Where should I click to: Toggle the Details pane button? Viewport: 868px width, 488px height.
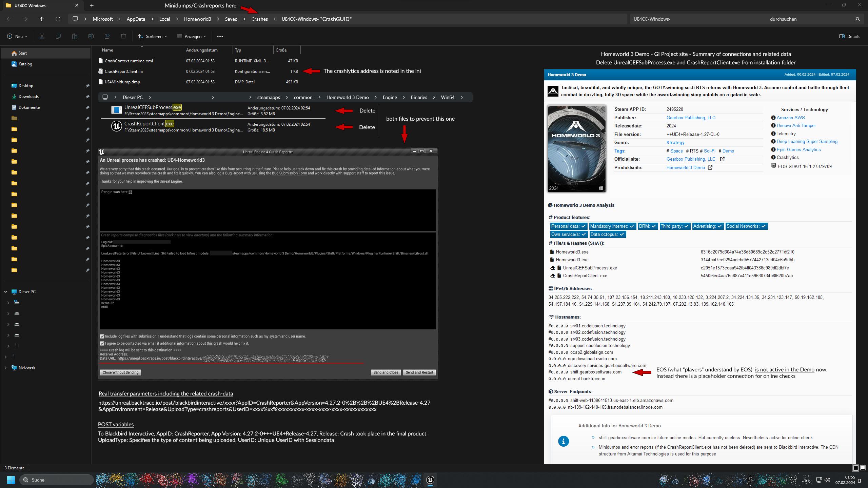(849, 36)
